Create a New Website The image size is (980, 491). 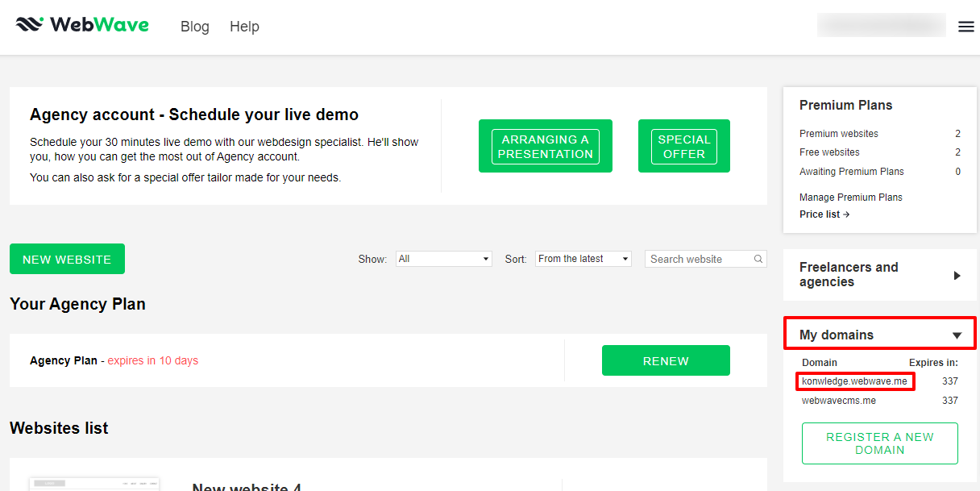(x=67, y=259)
